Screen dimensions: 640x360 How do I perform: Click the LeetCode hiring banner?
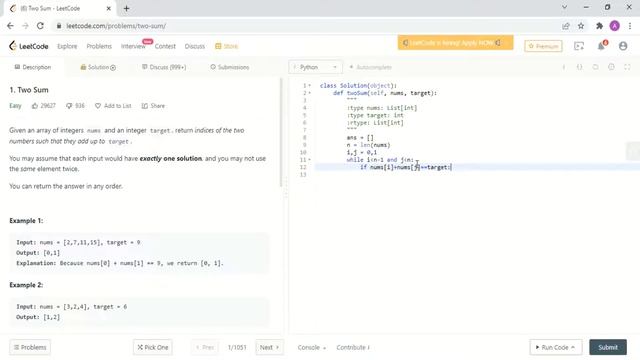point(456,42)
